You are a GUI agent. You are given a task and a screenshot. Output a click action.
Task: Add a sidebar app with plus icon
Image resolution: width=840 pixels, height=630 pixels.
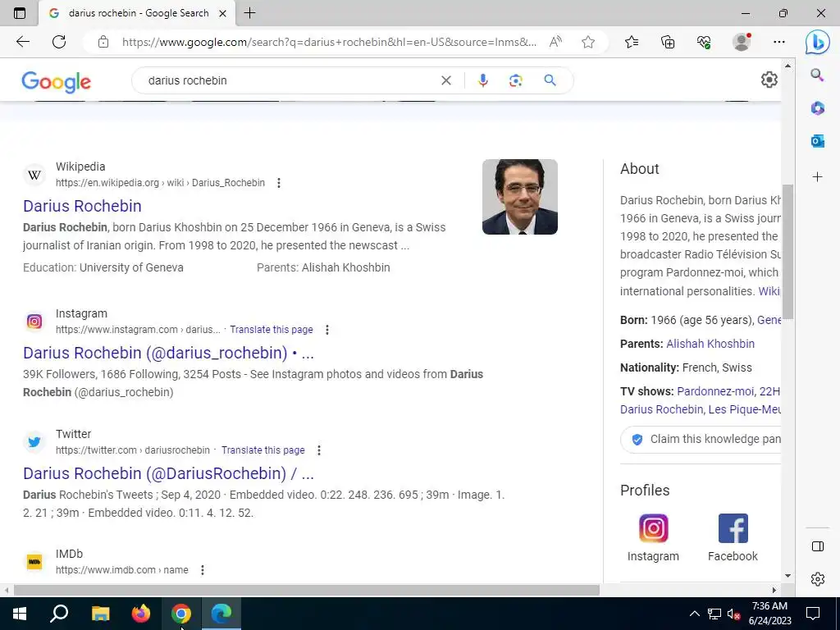(817, 177)
